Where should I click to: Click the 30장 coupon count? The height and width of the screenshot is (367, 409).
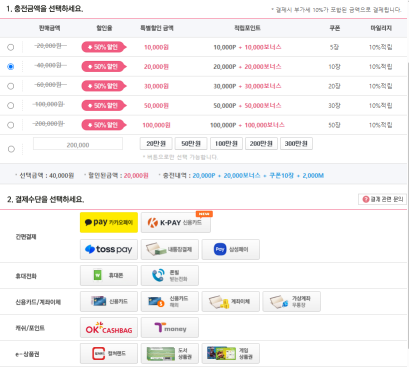(x=334, y=106)
